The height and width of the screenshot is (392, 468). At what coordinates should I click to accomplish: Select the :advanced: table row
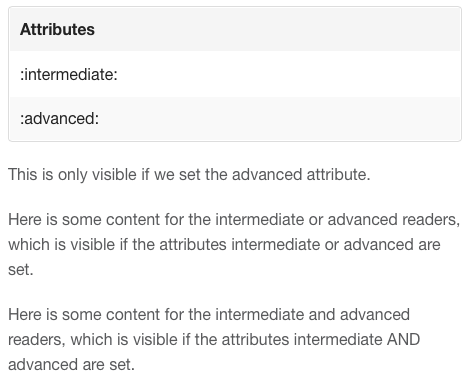coord(235,118)
